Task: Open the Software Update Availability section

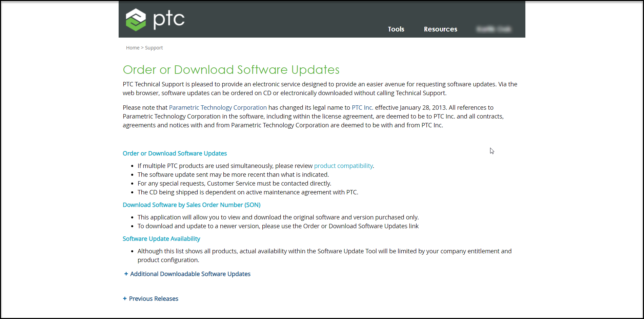Action: pos(161,238)
